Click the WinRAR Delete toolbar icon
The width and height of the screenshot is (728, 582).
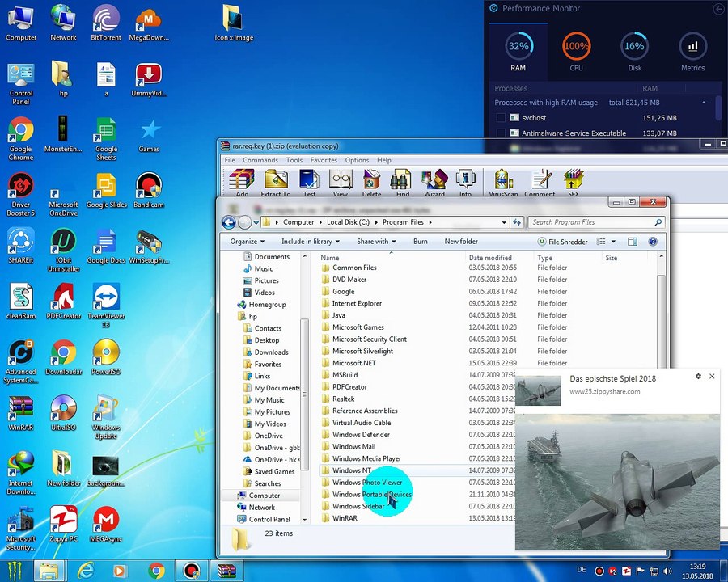[371, 183]
